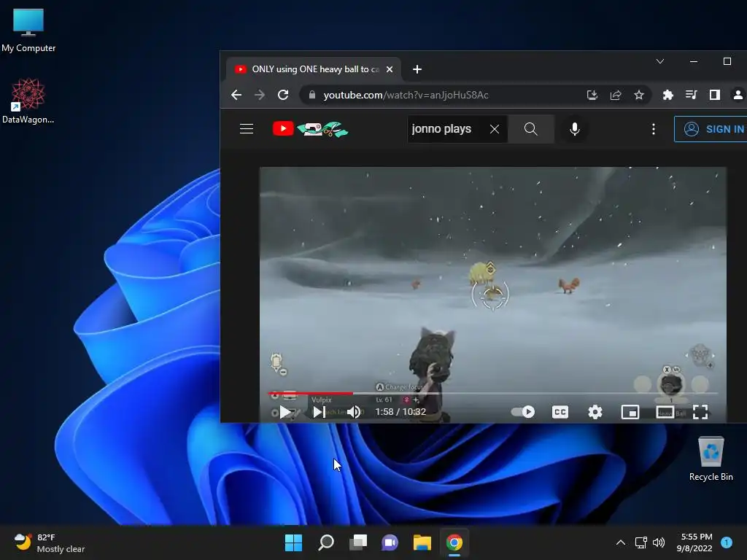Search with your voice microphone
This screenshot has height=560, width=747.
(575, 129)
